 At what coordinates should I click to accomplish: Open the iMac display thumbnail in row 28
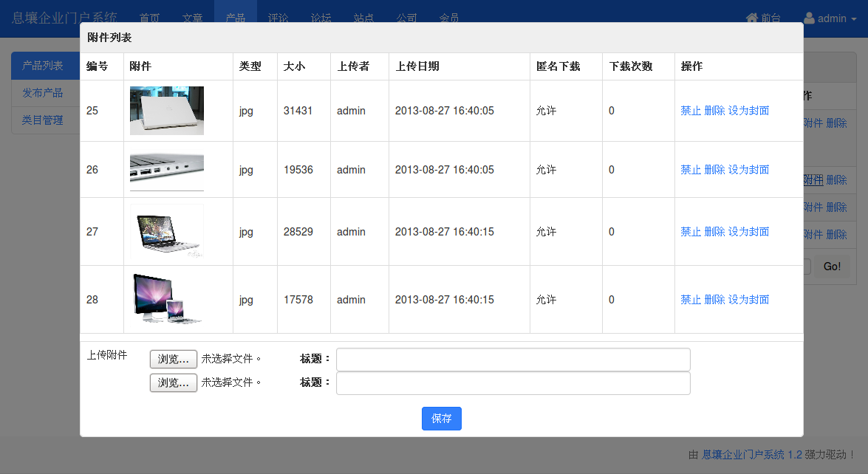(x=167, y=299)
